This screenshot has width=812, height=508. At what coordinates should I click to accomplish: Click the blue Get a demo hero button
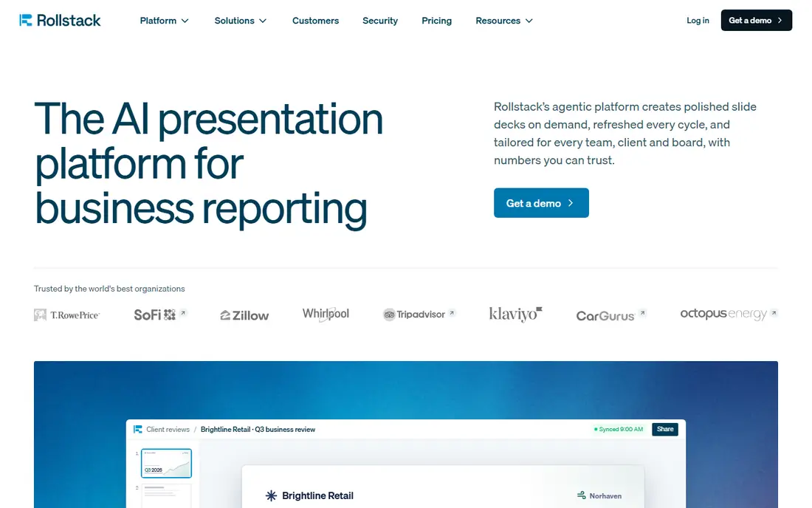541,203
